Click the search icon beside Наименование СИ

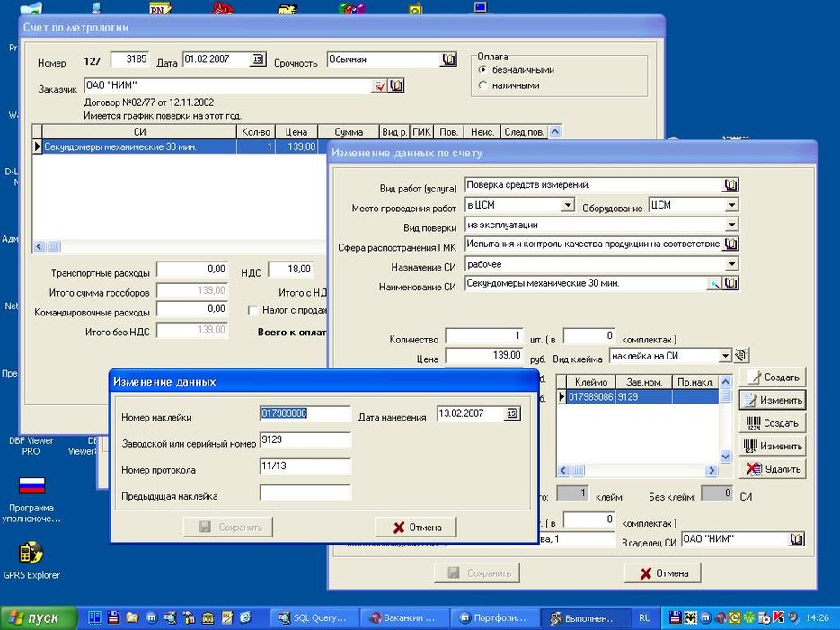(x=714, y=284)
